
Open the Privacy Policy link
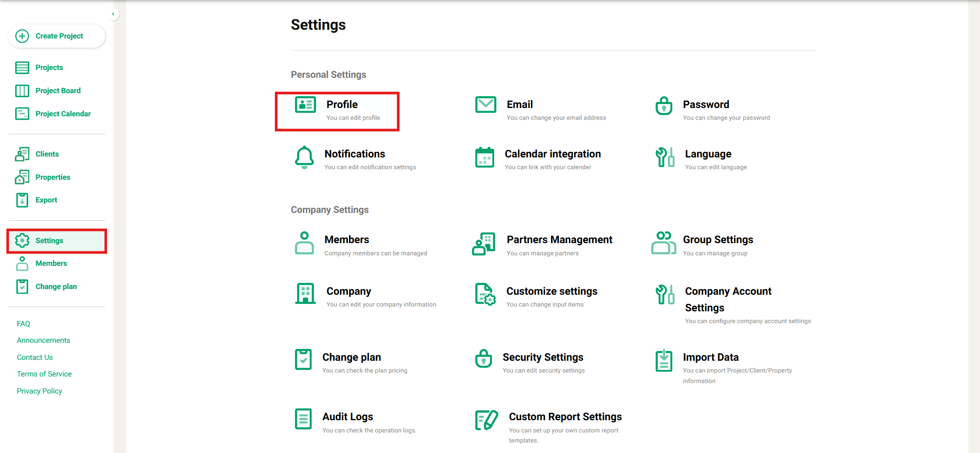(39, 391)
